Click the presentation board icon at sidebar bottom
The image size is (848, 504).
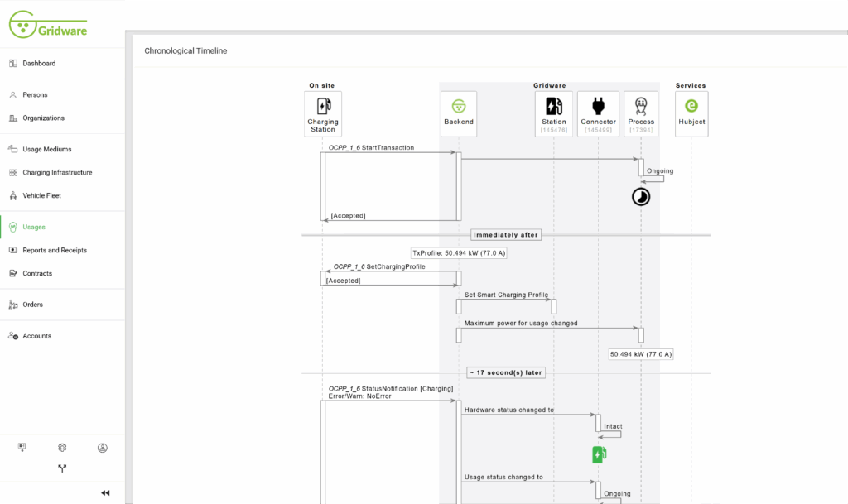[22, 447]
